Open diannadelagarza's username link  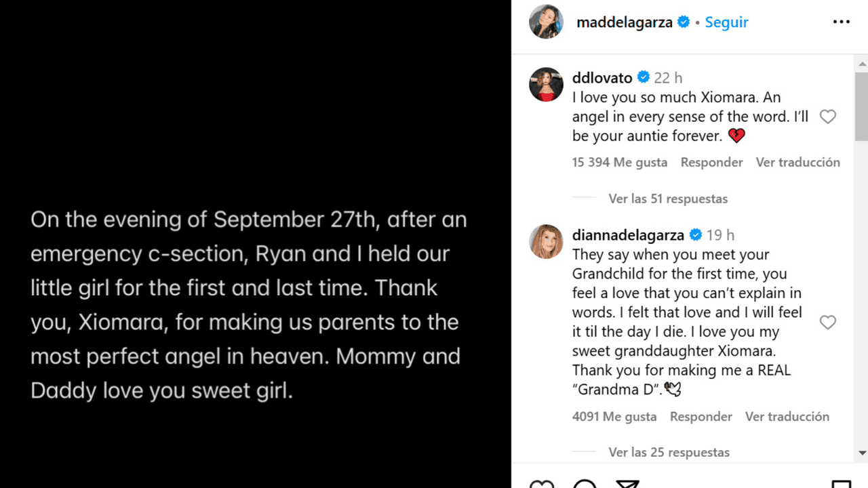point(628,235)
